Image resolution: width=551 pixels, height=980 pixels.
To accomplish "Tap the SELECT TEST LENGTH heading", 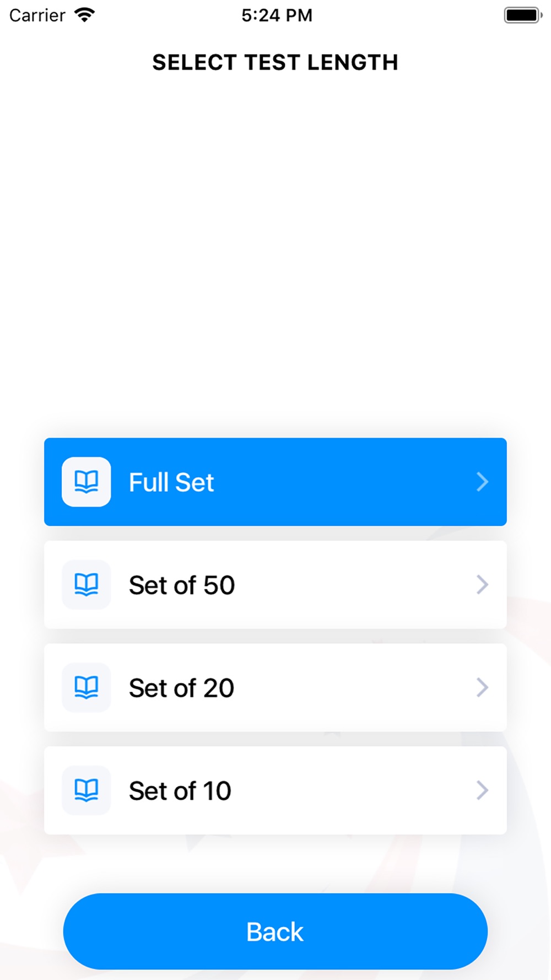I will click(x=275, y=62).
